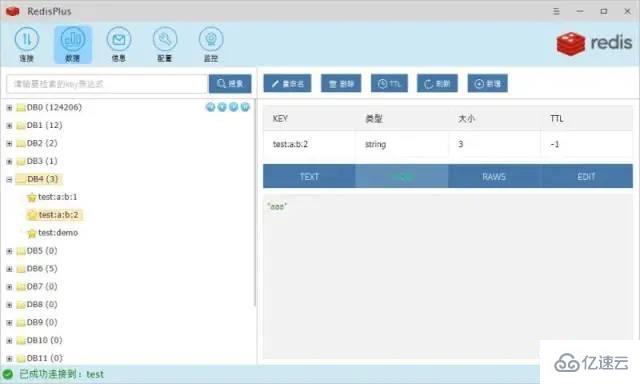
Task: Open the hamburger menu in the title bar
Action: pos(556,11)
